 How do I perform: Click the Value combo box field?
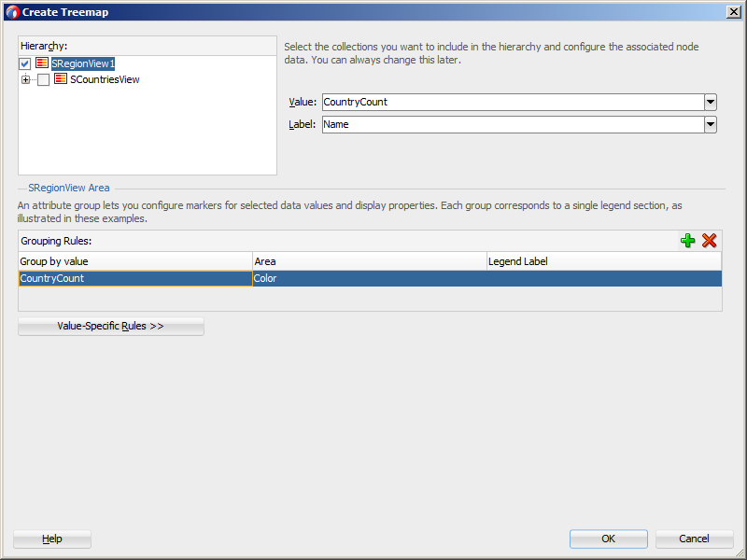tap(512, 102)
